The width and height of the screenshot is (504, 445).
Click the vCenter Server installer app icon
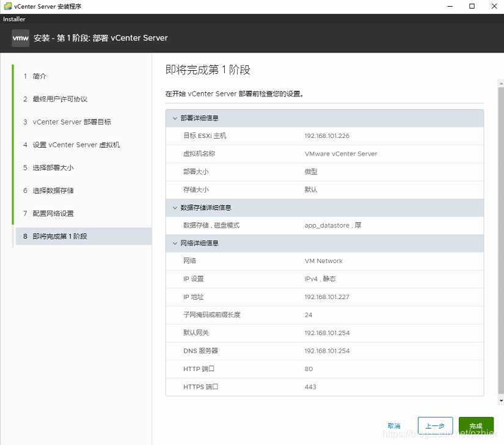click(x=8, y=6)
